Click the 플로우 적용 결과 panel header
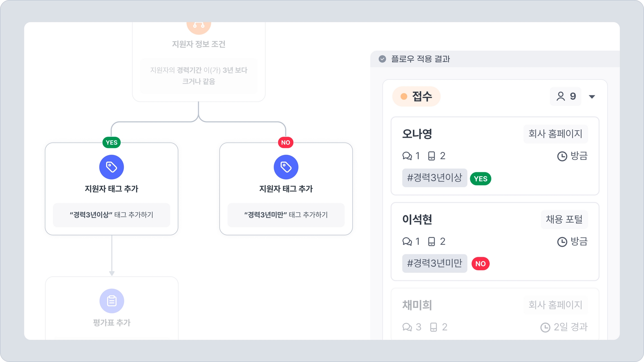Screen dimensions: 644x362 pyautogui.click(x=421, y=59)
